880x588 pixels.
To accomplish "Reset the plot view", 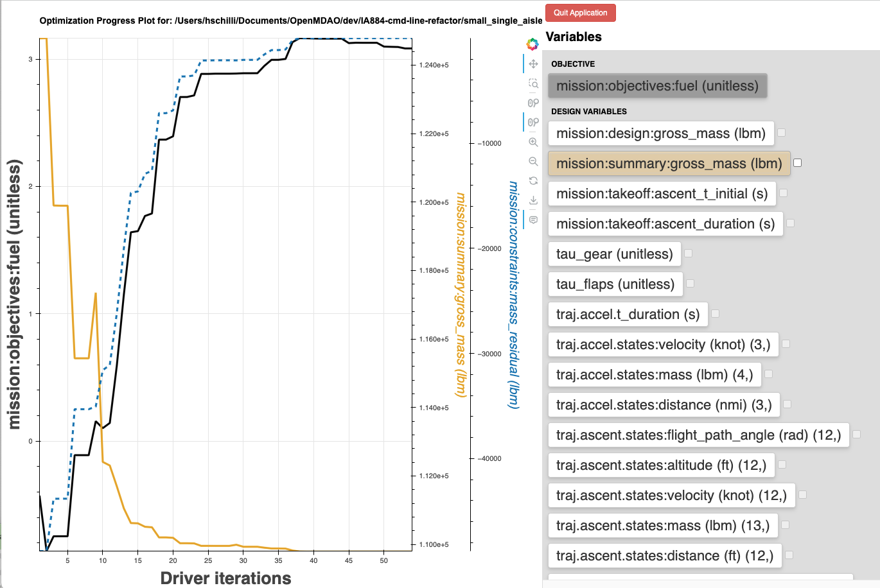I will (x=533, y=181).
